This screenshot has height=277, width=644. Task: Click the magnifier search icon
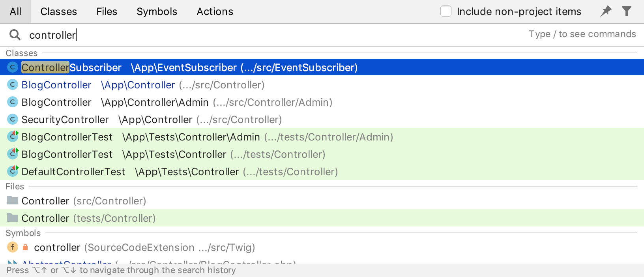click(x=15, y=35)
